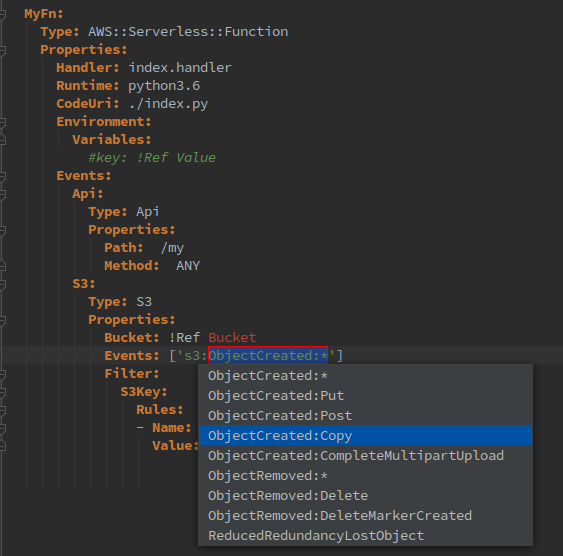This screenshot has height=556, width=563.
Task: Fold the Environment section in gutter
Action: coord(3,122)
